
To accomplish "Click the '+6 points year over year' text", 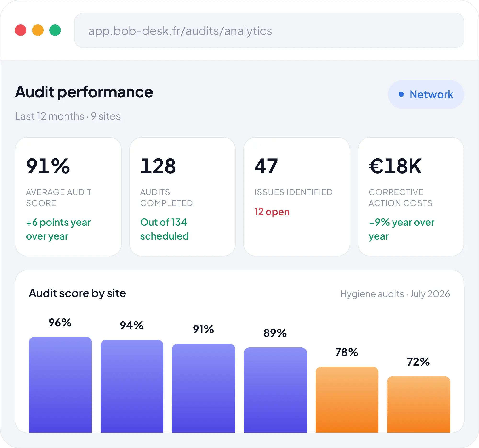I will point(58,229).
